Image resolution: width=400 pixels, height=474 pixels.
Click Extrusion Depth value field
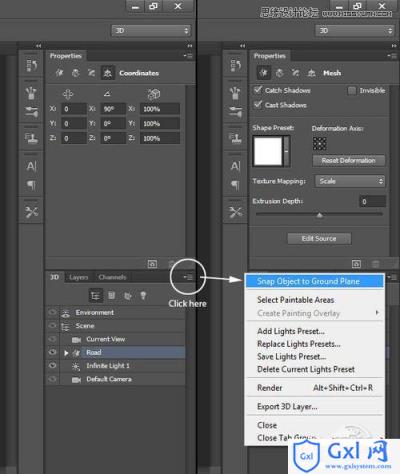point(373,202)
